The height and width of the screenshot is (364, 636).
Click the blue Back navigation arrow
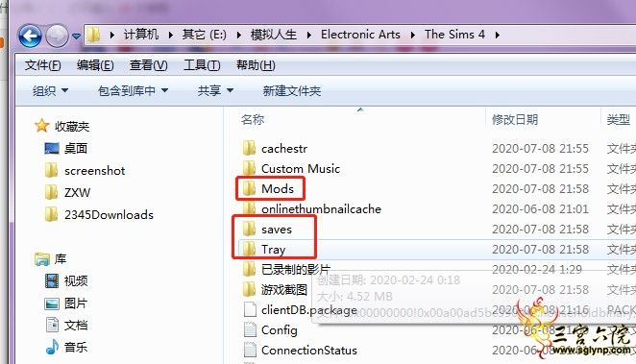tap(30, 36)
